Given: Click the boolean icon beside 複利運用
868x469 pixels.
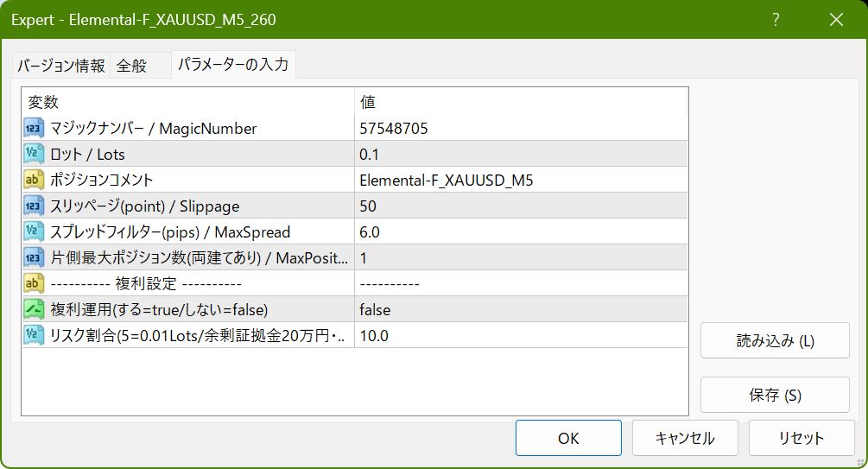Looking at the screenshot, I should (x=34, y=309).
